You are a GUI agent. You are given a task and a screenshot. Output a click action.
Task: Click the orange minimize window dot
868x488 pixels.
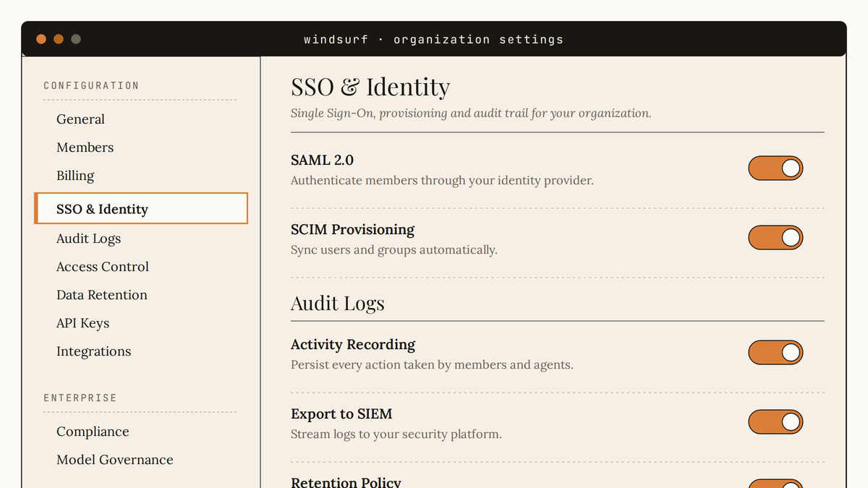59,39
